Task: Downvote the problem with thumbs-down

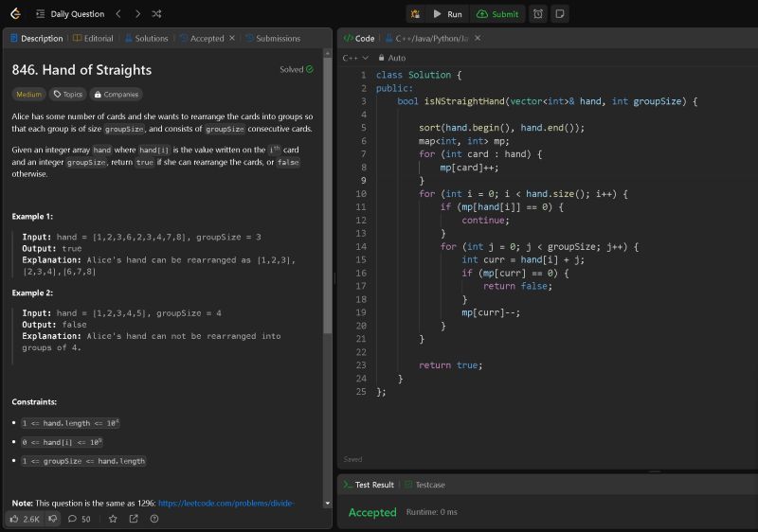Action: 53,519
